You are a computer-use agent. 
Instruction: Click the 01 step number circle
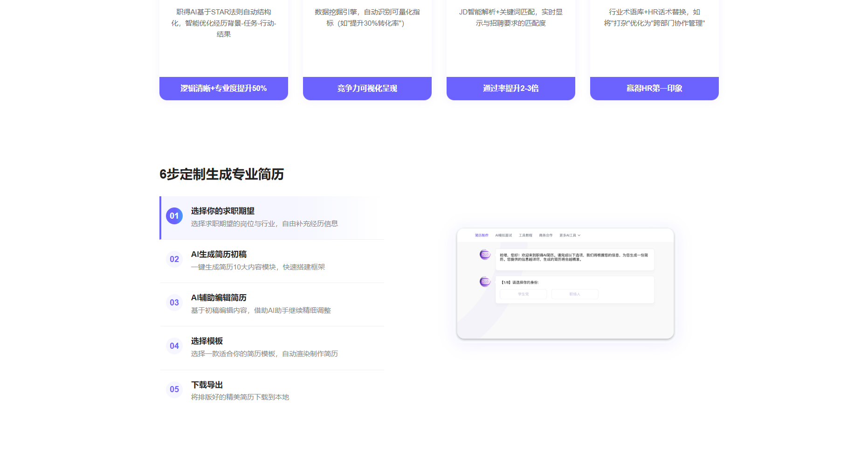coord(174,216)
